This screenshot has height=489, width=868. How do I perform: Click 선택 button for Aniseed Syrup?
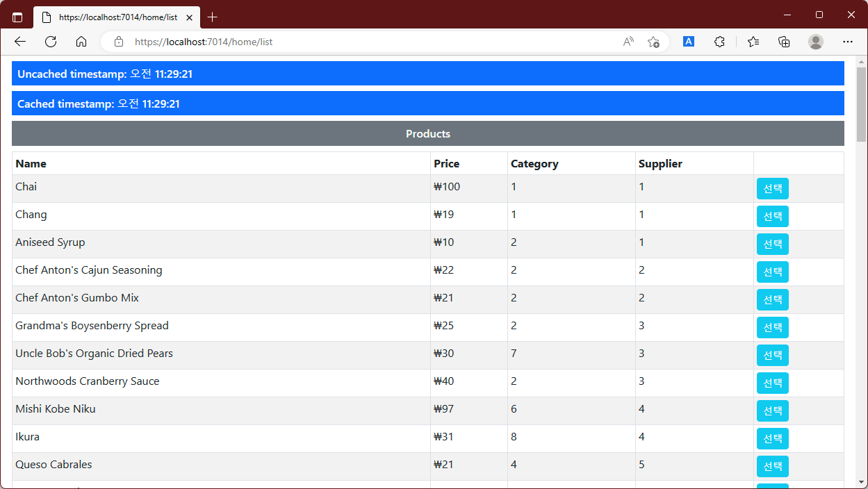point(773,244)
